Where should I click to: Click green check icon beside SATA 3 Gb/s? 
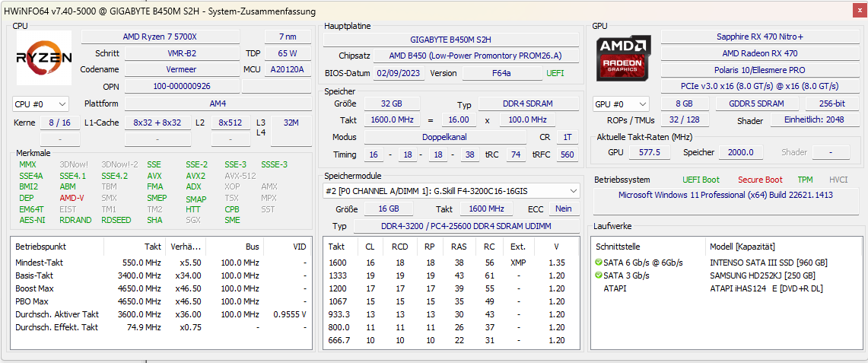pos(599,275)
